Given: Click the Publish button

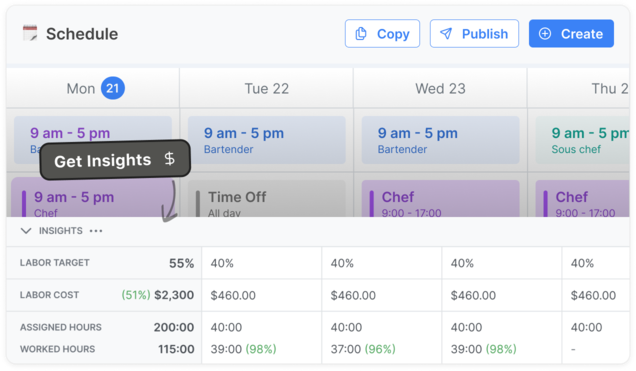Looking at the screenshot, I should point(474,34).
